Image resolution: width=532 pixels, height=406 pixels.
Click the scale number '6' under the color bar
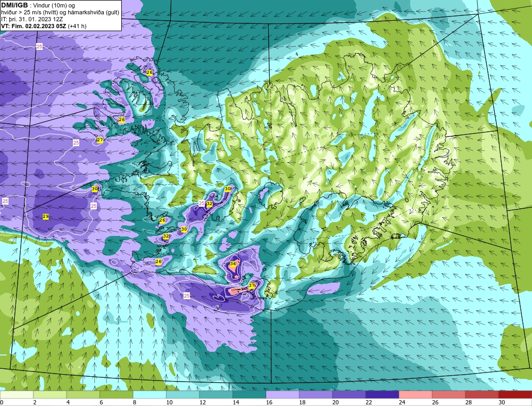(102, 402)
